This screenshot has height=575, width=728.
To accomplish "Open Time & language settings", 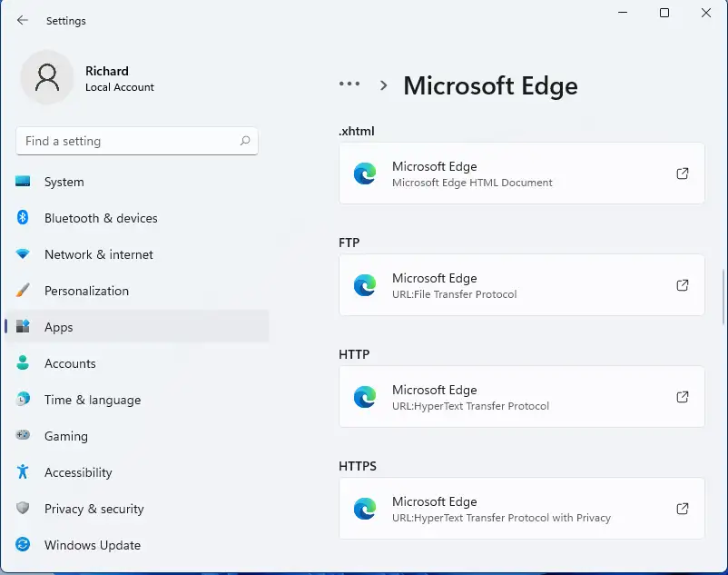I will point(137,400).
